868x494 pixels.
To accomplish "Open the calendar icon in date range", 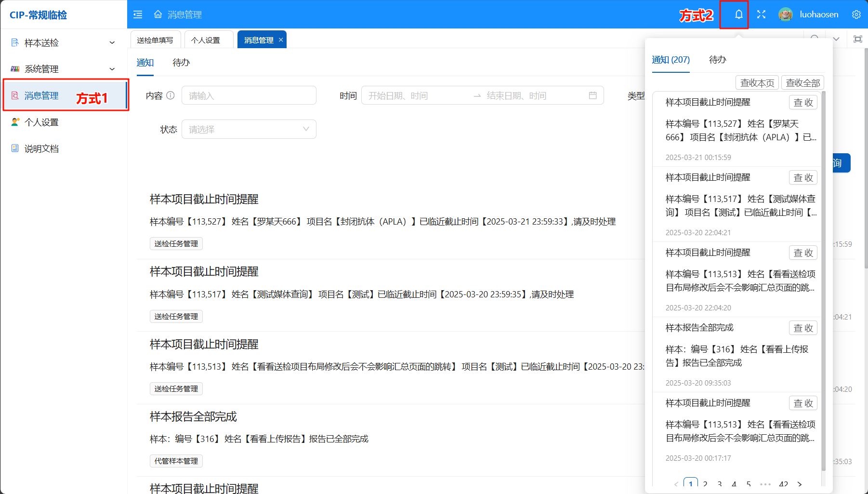I will pos(592,95).
